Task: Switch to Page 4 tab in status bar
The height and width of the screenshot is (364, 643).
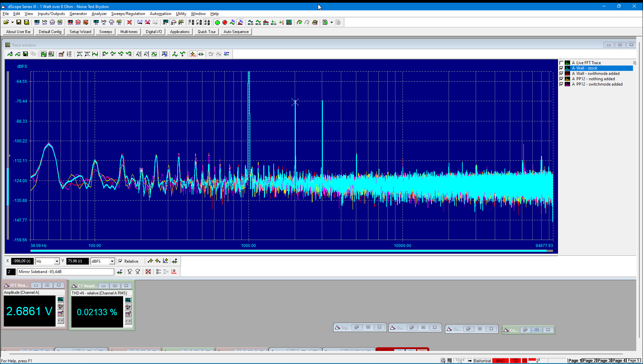Action: coord(618,361)
